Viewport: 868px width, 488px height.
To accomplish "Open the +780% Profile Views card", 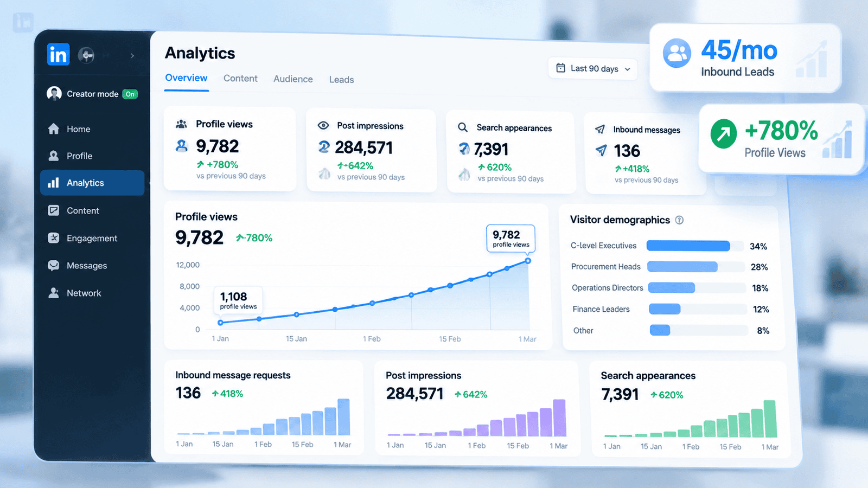I will coord(781,139).
